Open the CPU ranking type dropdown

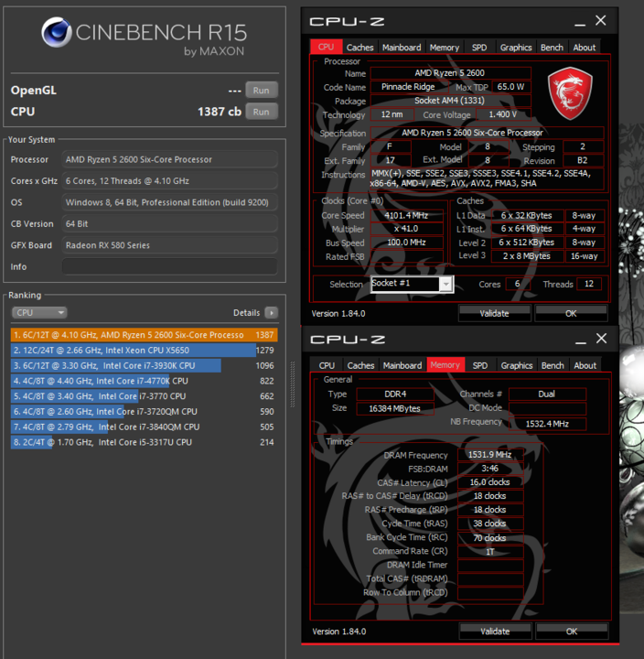tap(39, 313)
